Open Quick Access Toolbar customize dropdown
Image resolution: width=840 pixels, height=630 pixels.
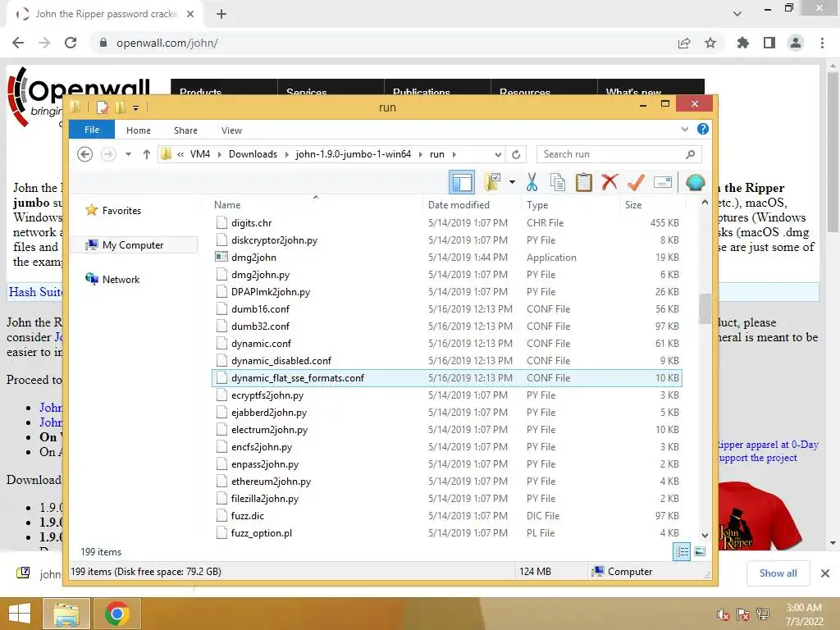[136, 108]
